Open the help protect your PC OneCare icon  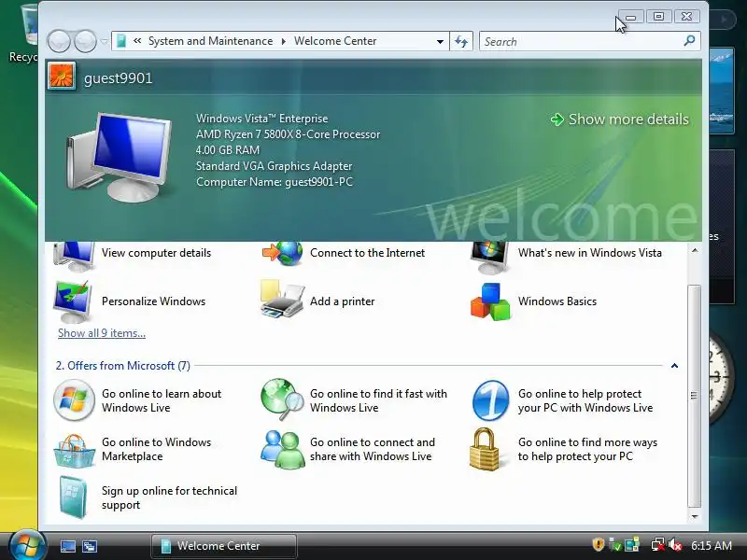pyautogui.click(x=491, y=400)
